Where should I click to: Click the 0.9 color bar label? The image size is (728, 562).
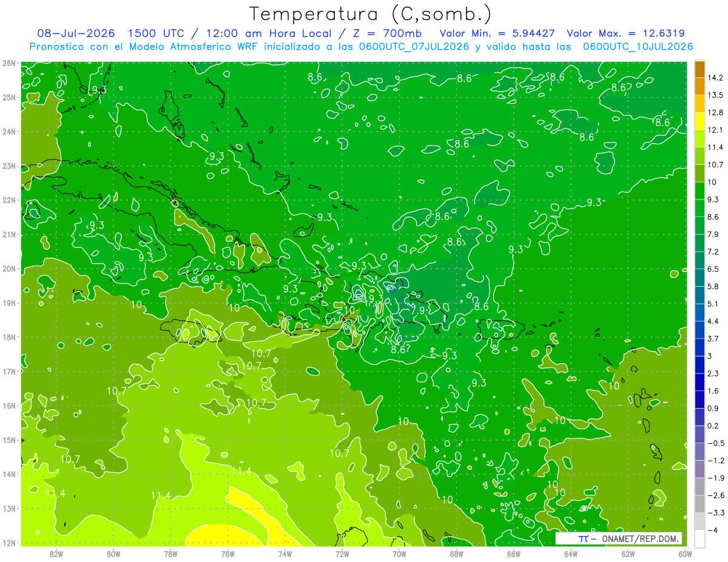click(713, 408)
